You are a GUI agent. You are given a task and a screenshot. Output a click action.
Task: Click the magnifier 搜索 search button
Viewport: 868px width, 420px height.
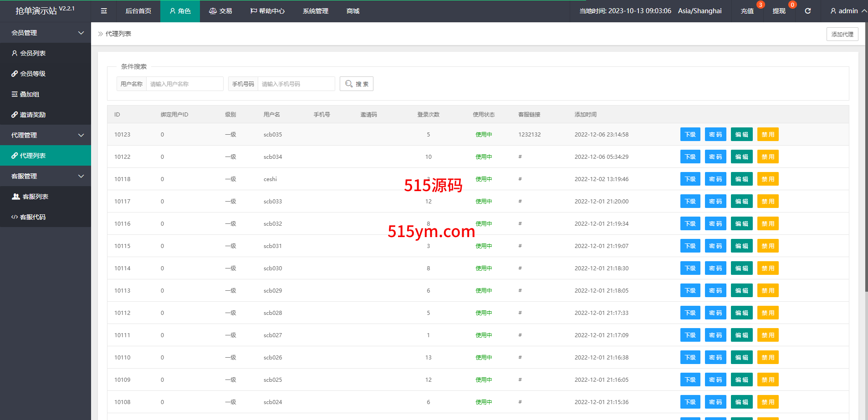tap(357, 84)
